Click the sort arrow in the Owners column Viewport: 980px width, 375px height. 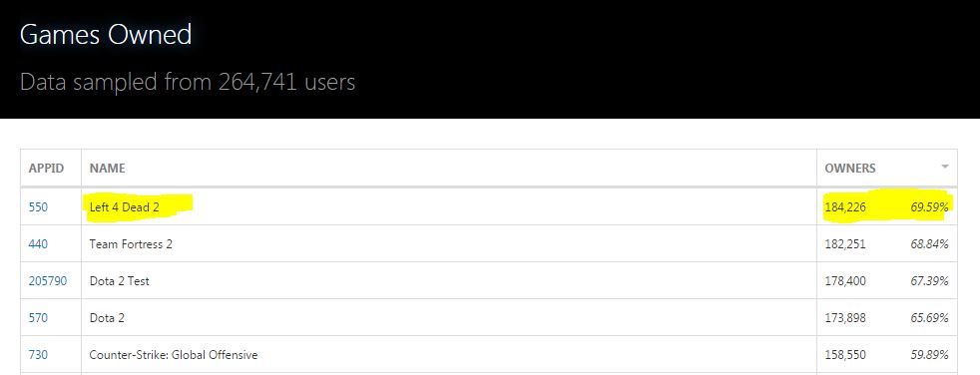945,167
